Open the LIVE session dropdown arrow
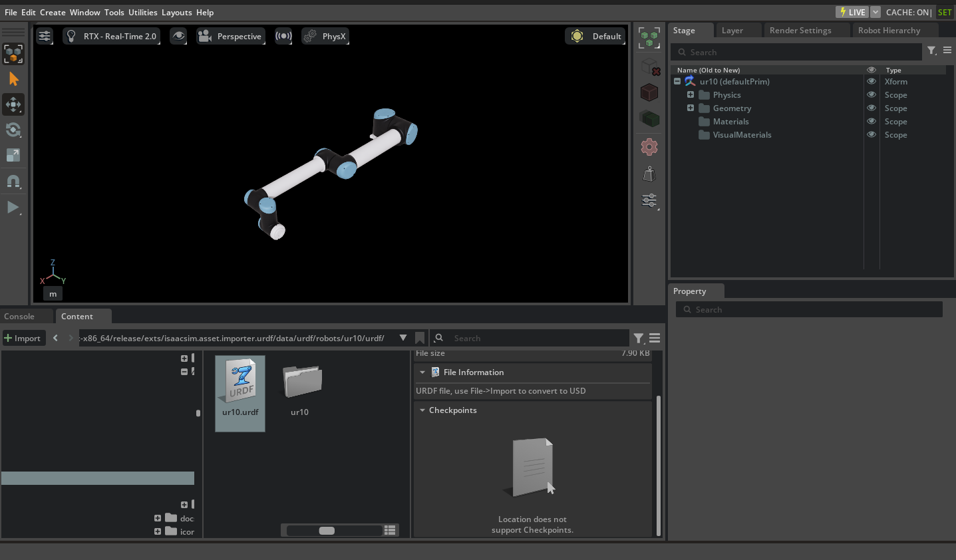 876,12
